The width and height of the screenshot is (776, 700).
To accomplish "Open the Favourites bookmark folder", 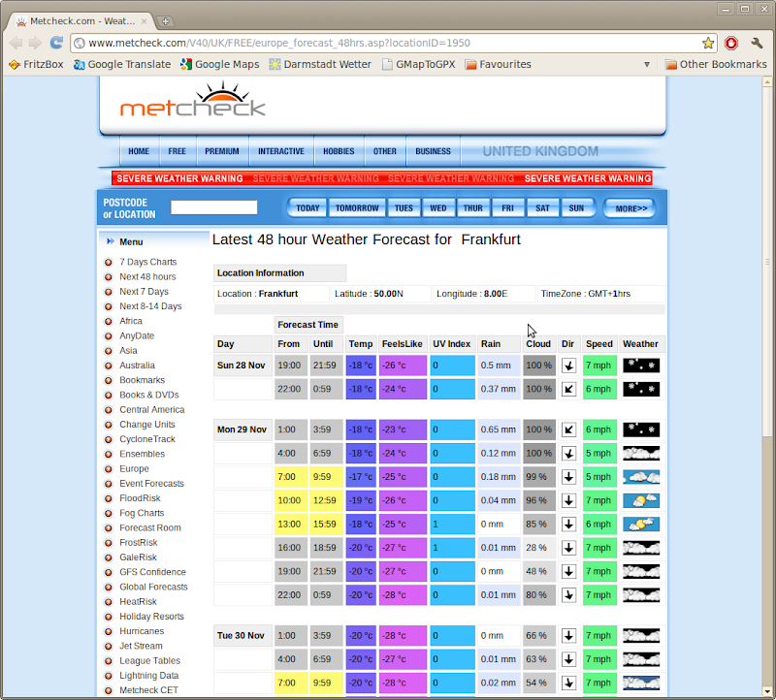I will click(499, 64).
